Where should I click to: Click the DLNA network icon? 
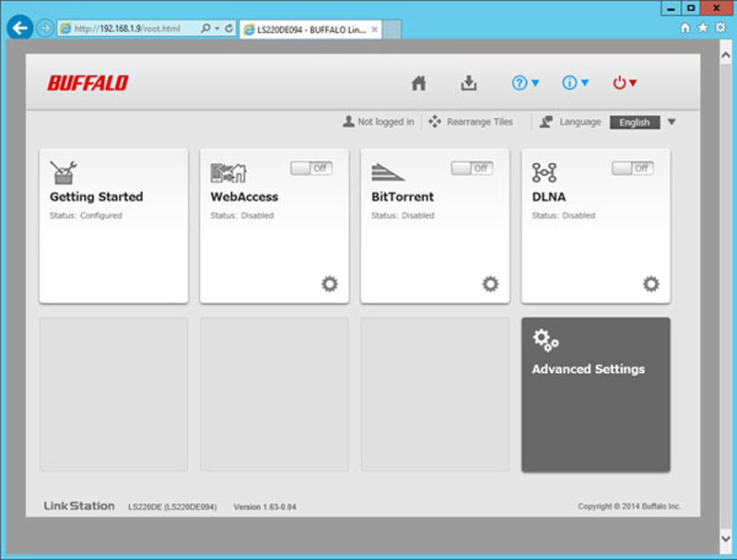click(544, 172)
